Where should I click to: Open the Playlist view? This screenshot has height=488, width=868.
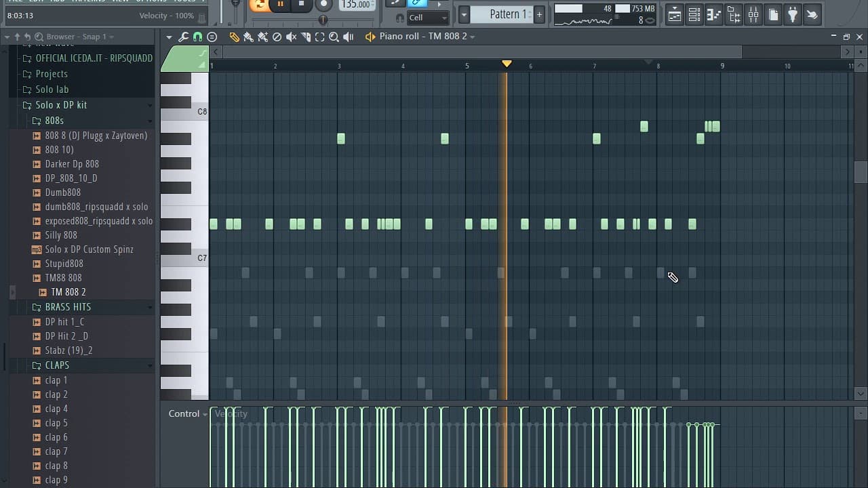click(674, 14)
